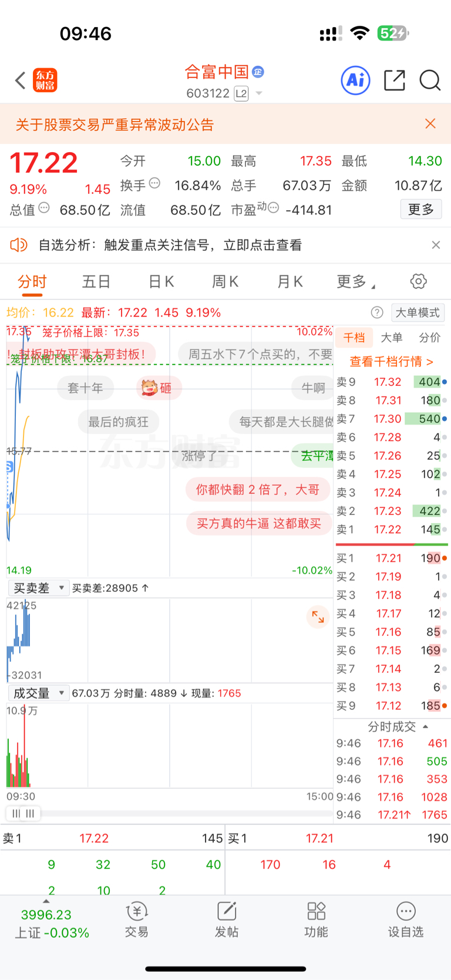Tap the 卖1 17.22 order book row

pyautogui.click(x=392, y=529)
